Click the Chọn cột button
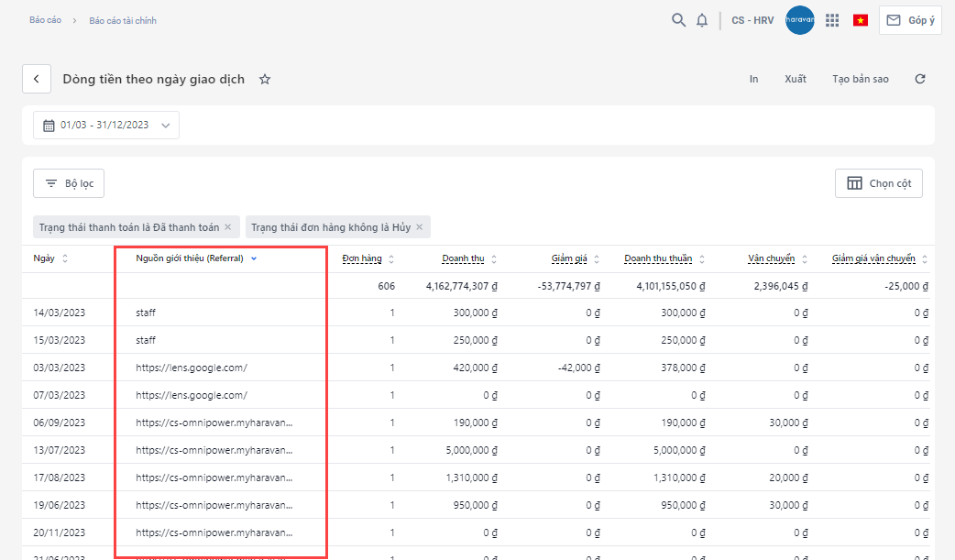Image resolution: width=955 pixels, height=560 pixels. pos(878,183)
